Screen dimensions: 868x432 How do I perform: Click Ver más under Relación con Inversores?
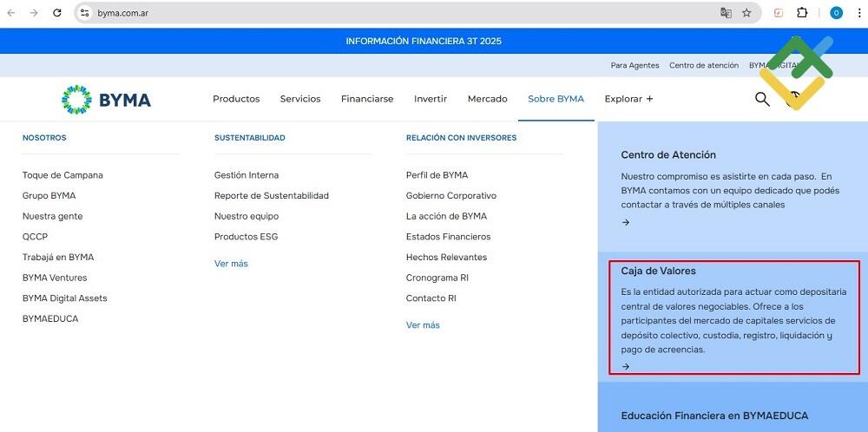pyautogui.click(x=423, y=325)
